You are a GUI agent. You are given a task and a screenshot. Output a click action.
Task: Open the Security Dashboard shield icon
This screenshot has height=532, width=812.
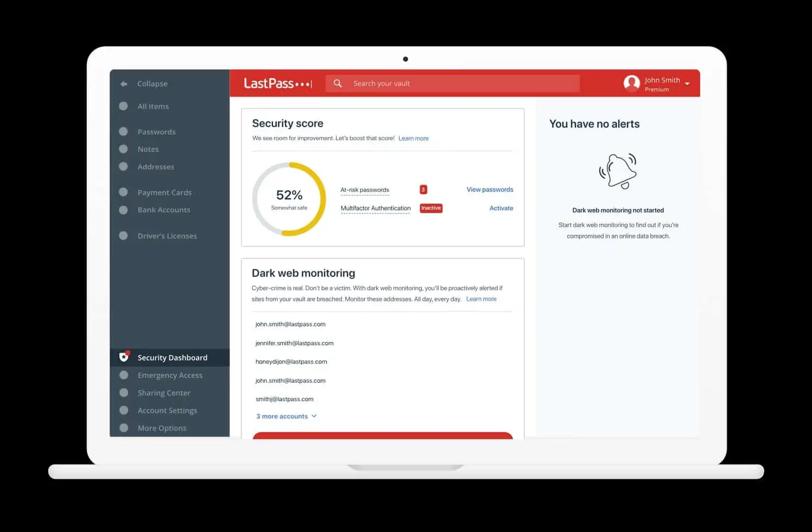pos(124,357)
